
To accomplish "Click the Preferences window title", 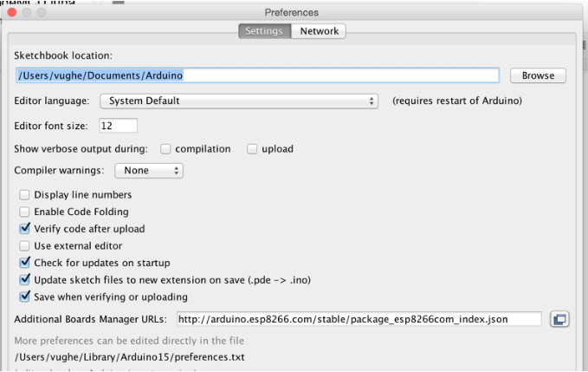I will pos(291,12).
